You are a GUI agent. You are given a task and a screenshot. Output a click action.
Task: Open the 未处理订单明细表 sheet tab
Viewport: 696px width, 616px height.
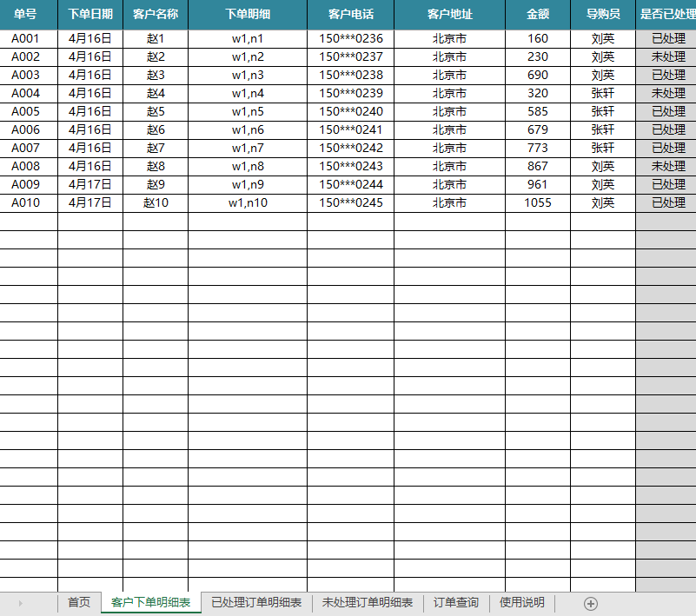click(x=368, y=602)
